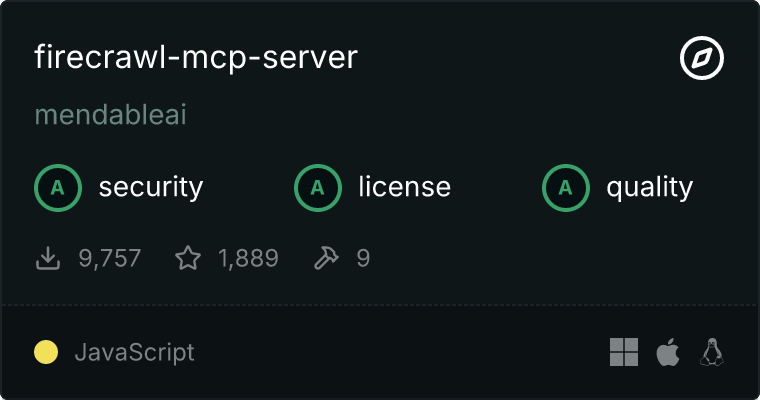The image size is (760, 400).
Task: Click the yellow JavaScript language dot
Action: [x=46, y=352]
